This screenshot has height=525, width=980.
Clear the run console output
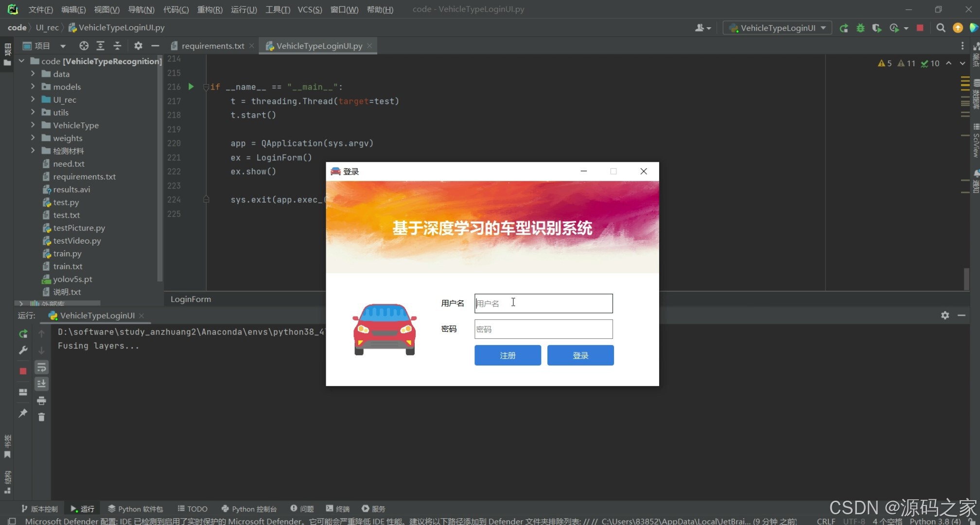pyautogui.click(x=41, y=417)
